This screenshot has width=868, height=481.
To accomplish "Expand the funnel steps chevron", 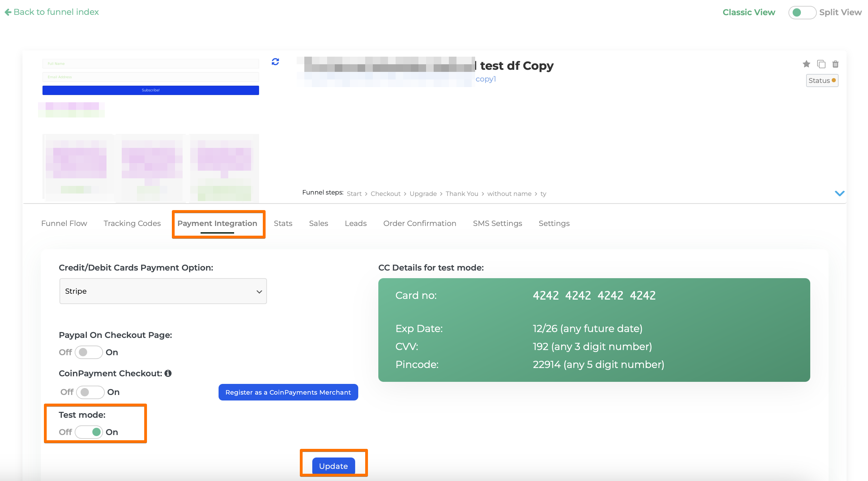I will pyautogui.click(x=839, y=194).
